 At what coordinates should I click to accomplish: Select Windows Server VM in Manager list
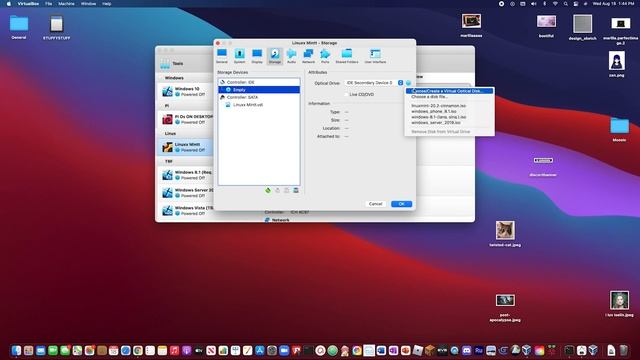[186, 193]
